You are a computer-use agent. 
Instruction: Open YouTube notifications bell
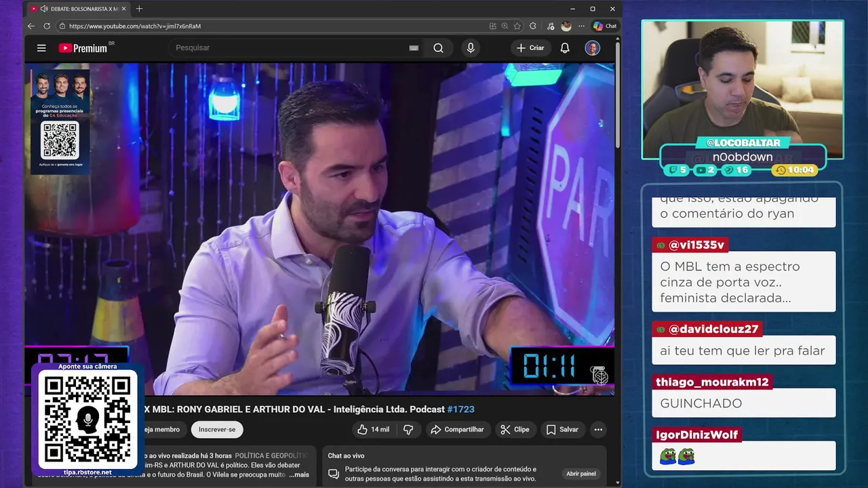(565, 48)
